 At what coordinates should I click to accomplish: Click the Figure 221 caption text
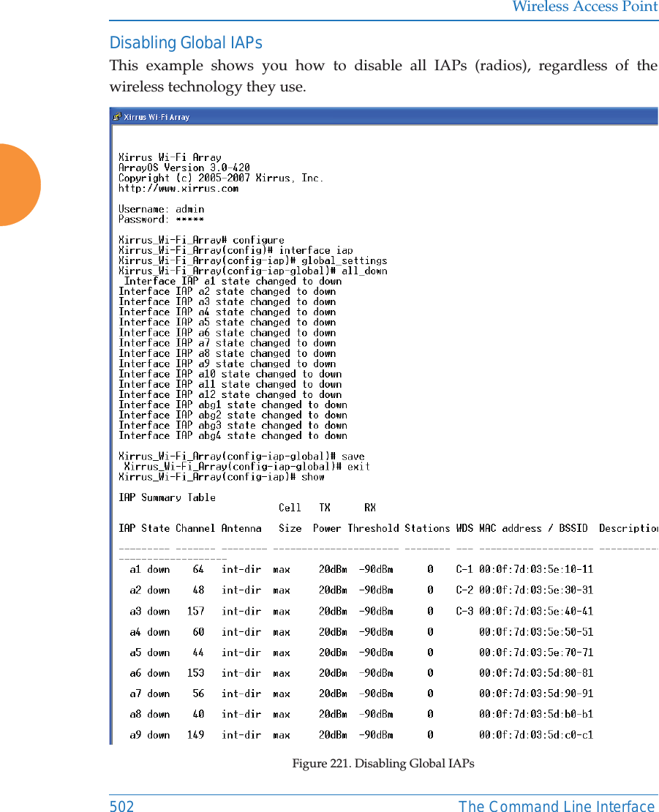[x=383, y=764]
